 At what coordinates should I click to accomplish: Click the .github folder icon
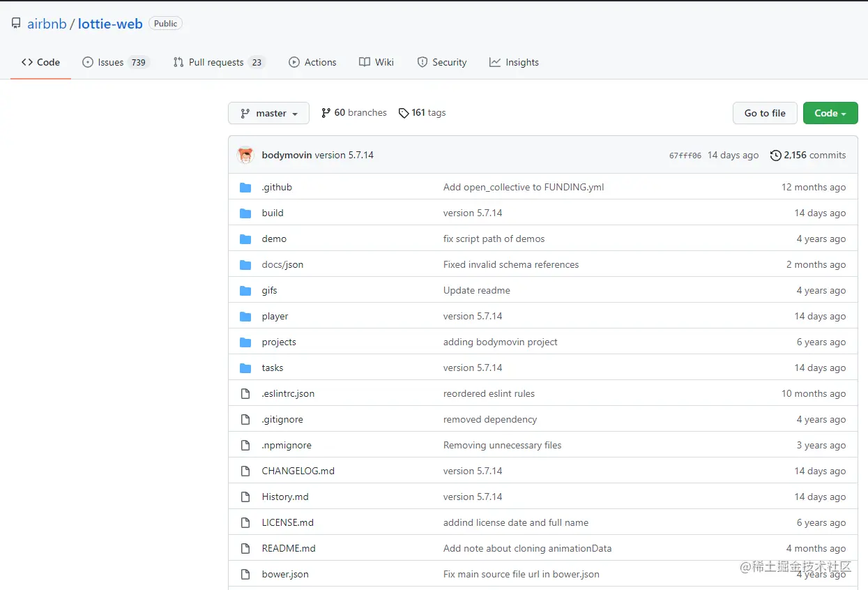click(x=245, y=188)
